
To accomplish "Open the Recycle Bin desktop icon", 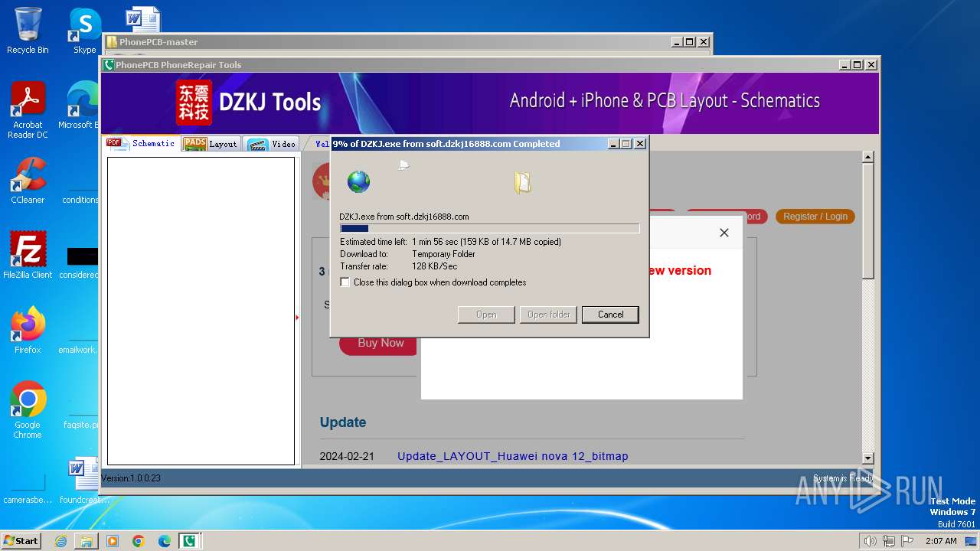I will (28, 31).
